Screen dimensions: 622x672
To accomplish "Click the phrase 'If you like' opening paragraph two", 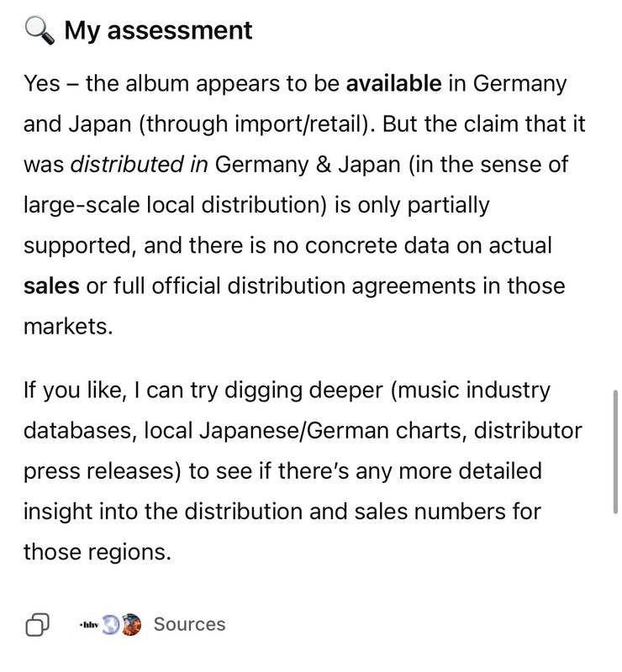I will 72,391.
